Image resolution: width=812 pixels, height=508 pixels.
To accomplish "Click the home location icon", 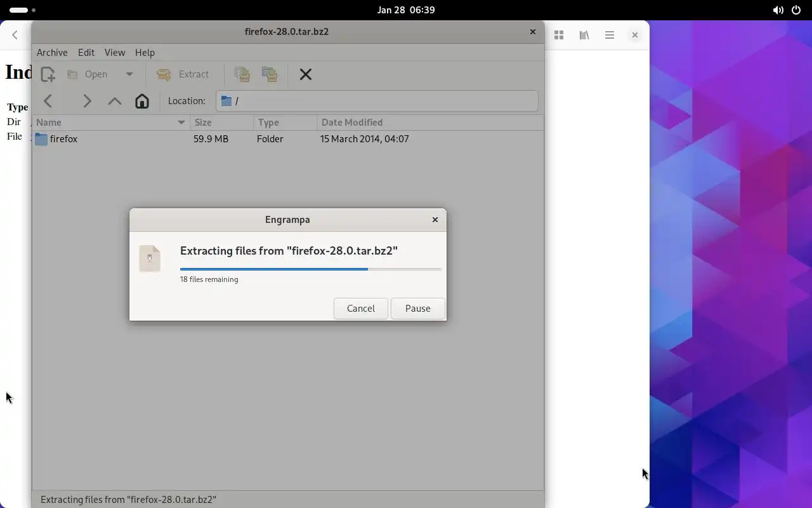I will coord(142,101).
